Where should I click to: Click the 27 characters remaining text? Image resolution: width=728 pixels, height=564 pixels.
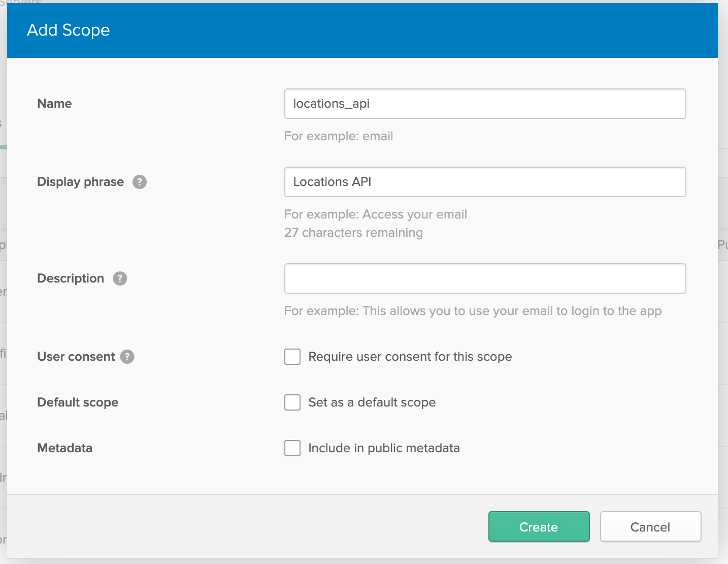pyautogui.click(x=353, y=233)
